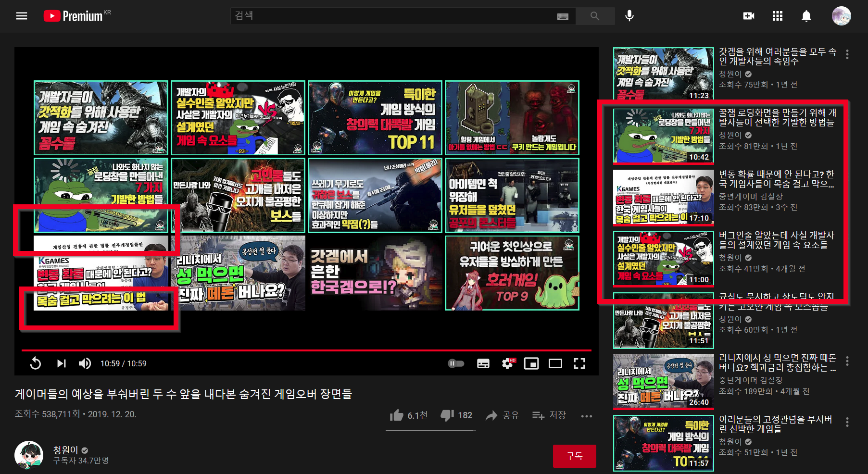
Task: Open the player settings gear
Action: coord(508,363)
